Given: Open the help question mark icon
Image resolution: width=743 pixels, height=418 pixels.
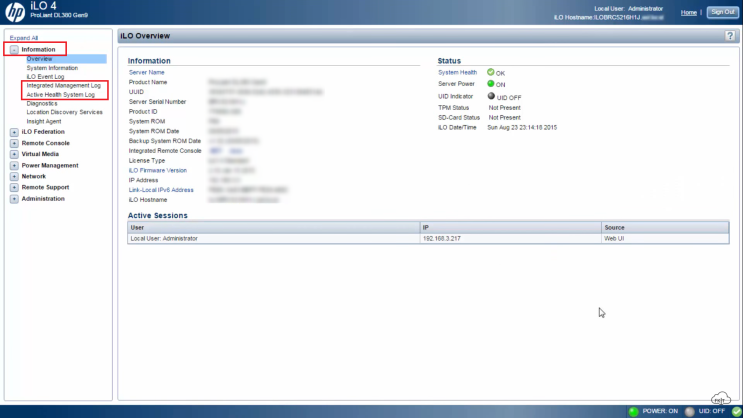Looking at the screenshot, I should point(730,36).
